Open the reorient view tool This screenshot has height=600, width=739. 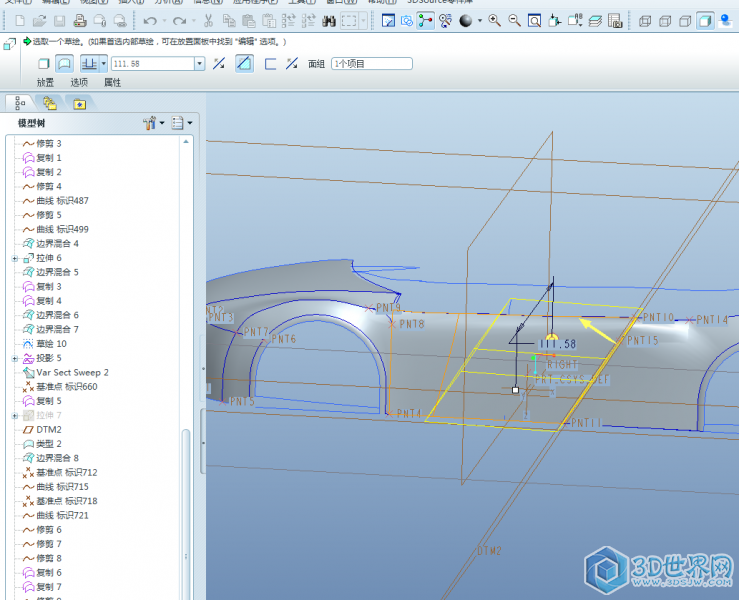[x=555, y=21]
